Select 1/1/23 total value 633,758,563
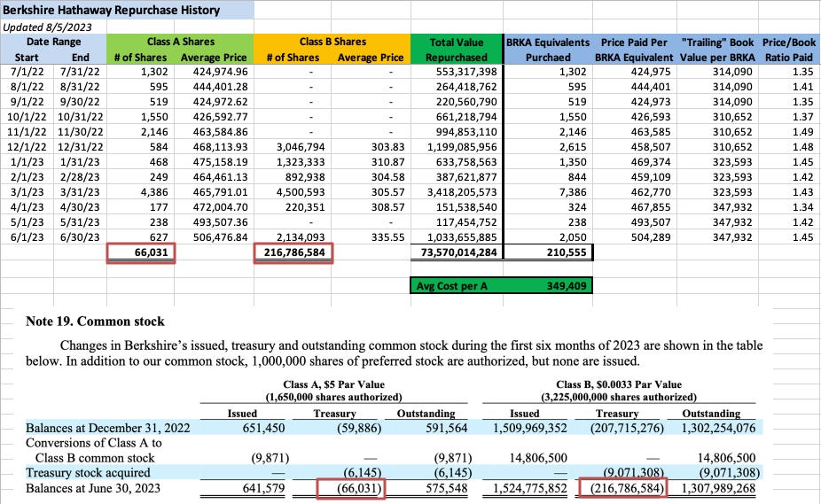Screen dimensions: 821x504 click(x=466, y=162)
